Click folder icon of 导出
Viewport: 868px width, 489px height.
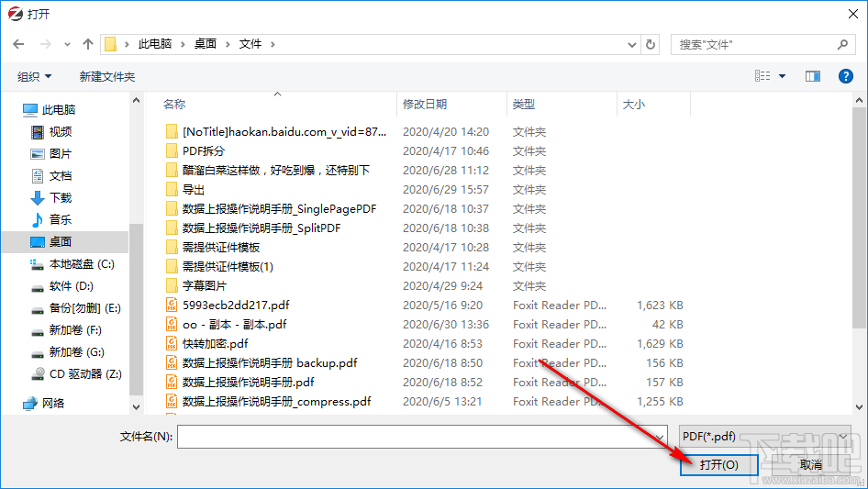(x=172, y=190)
